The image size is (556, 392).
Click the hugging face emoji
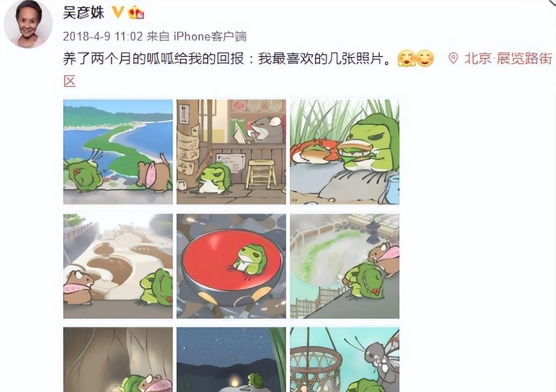pos(406,58)
